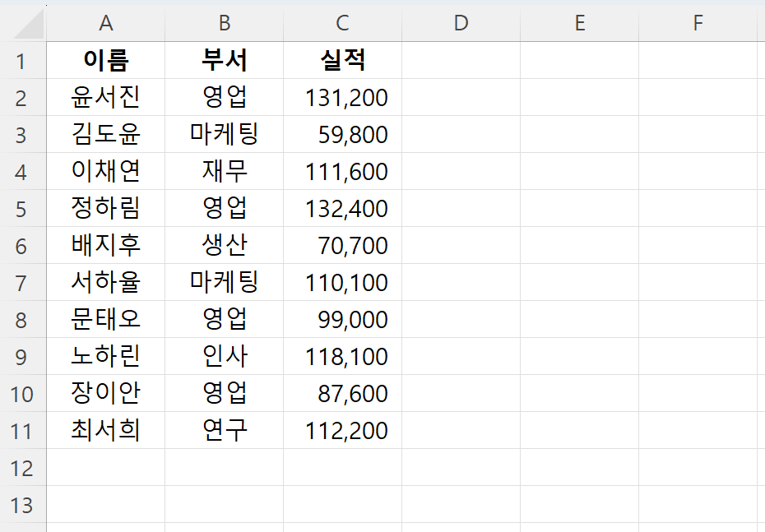The width and height of the screenshot is (765, 532).
Task: Click the 이름 header cell
Action: coord(105,60)
